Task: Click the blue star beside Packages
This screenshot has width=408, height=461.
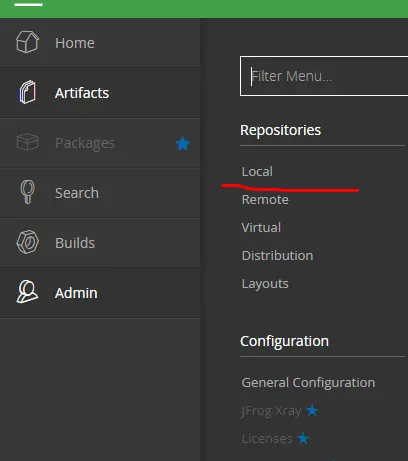Action: (183, 144)
